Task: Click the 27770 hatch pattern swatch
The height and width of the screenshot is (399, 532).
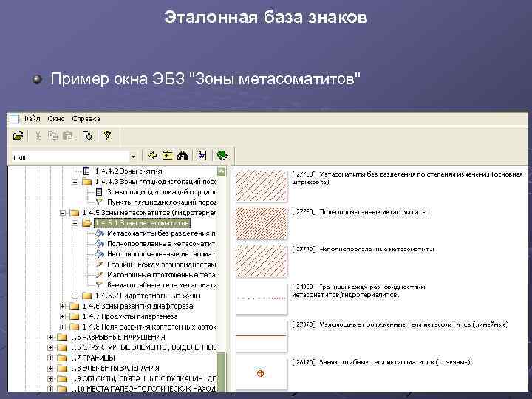Action: 262,261
